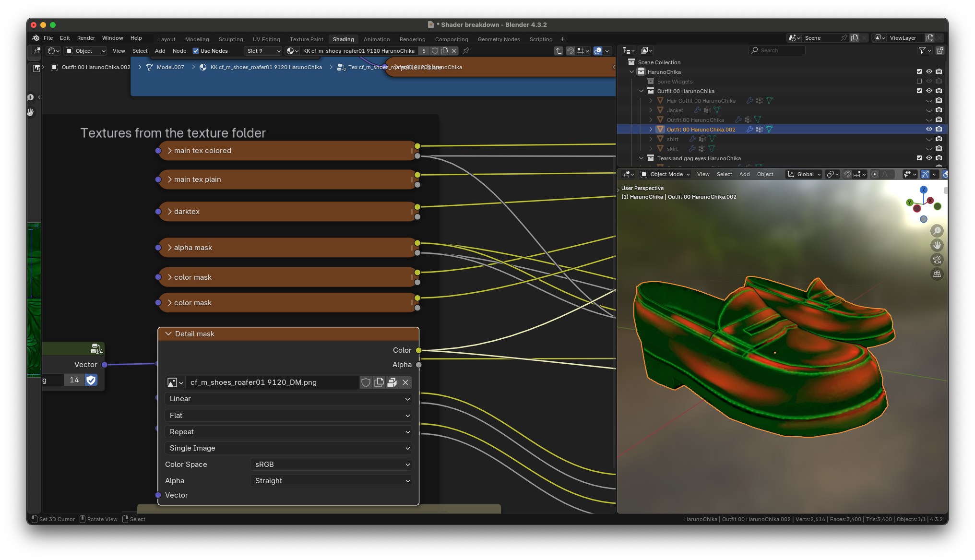Switch to the Texture Paint workspace tab

(306, 39)
